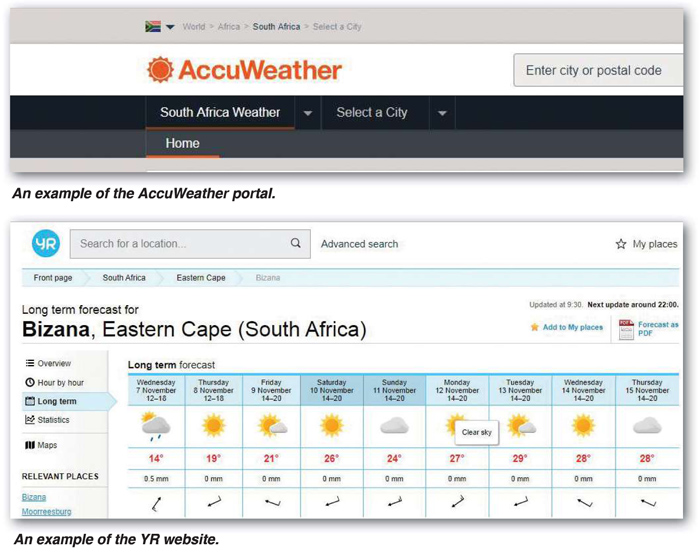This screenshot has height=559, width=700.
Task: Click Saturday 10 November column header
Action: point(332,390)
